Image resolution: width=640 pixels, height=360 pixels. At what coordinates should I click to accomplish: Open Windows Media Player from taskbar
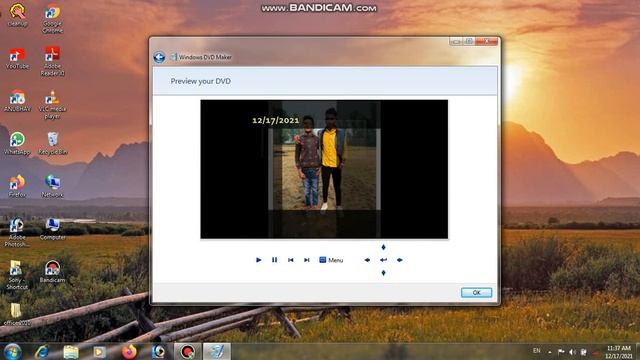pos(100,352)
